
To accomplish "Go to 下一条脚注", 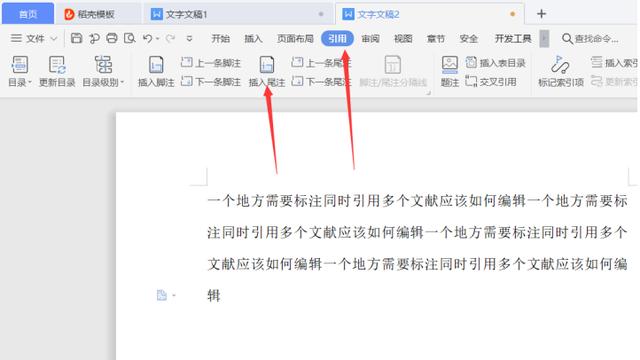I will click(211, 82).
